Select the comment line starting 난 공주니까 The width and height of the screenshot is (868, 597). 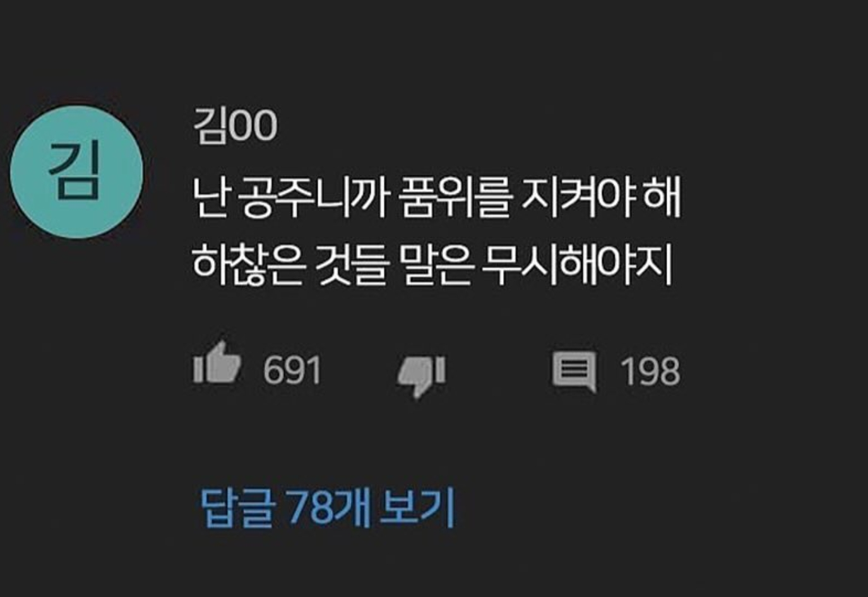pos(437,198)
